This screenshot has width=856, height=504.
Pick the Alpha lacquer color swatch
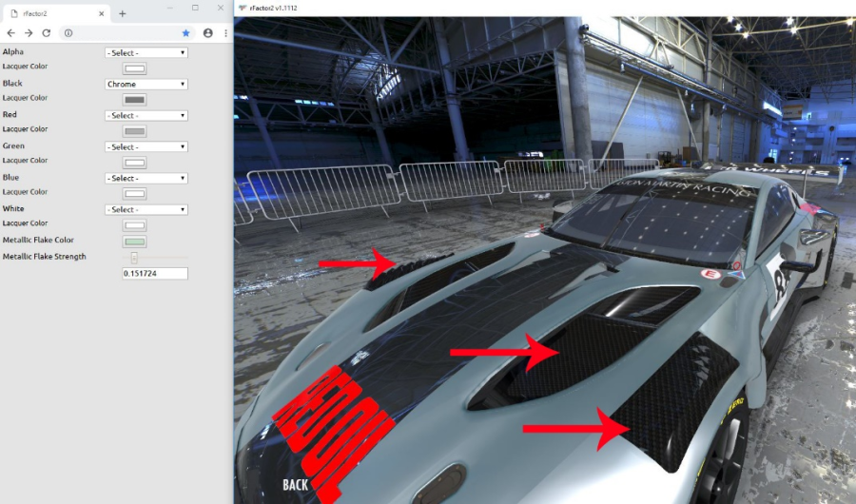pyautogui.click(x=134, y=68)
